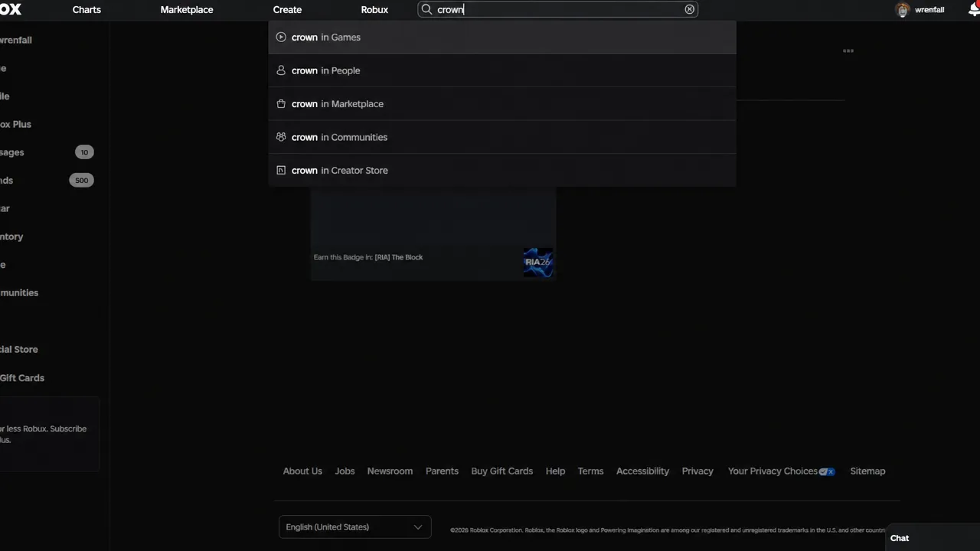
Task: Open the three-dots more options menu
Action: pos(848,51)
